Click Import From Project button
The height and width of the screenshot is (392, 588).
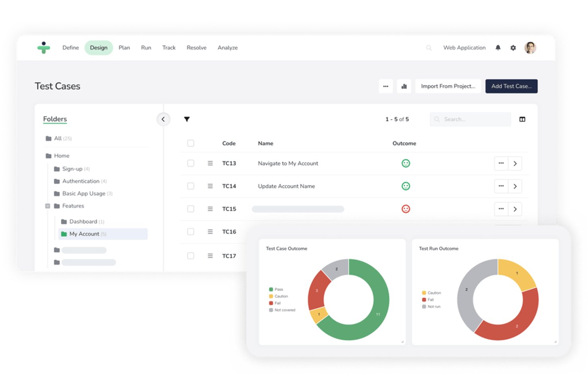(448, 86)
